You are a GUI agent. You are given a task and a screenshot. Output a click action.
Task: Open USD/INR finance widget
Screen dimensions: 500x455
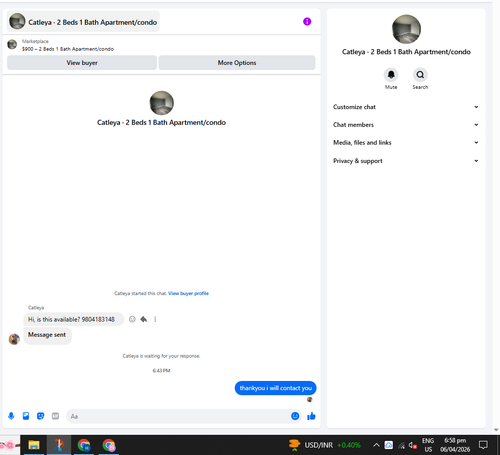click(325, 445)
